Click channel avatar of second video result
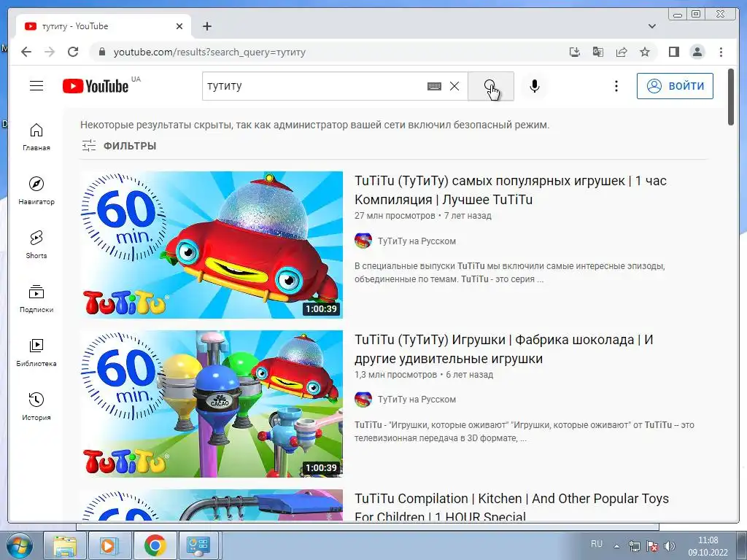Image resolution: width=747 pixels, height=560 pixels. (x=363, y=400)
